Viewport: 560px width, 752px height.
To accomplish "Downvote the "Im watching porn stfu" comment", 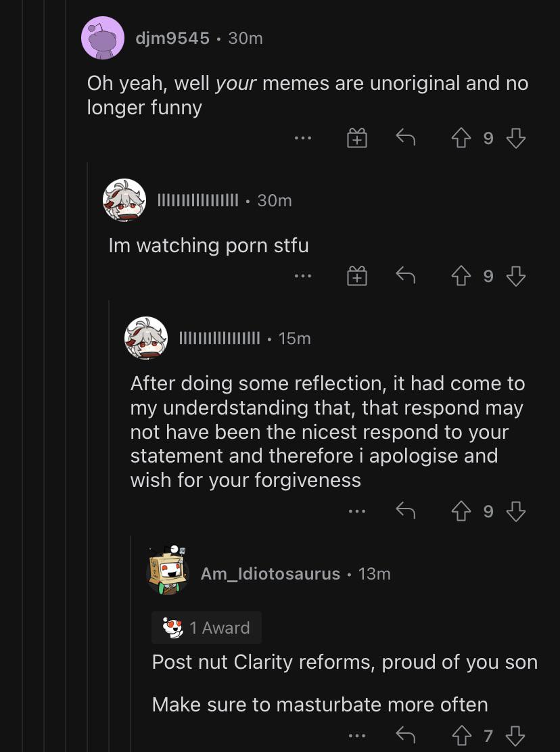I will click(x=516, y=275).
